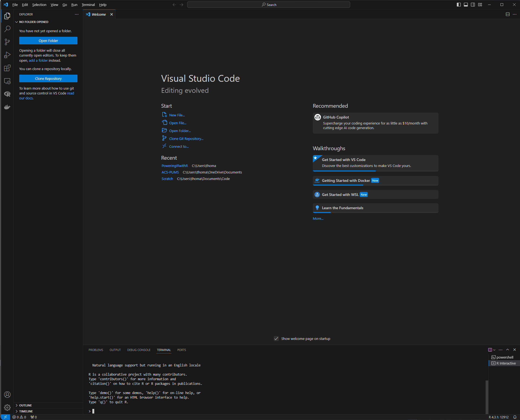The image size is (520, 420).
Task: Click the Clone Repository button
Action: [x=48, y=78]
